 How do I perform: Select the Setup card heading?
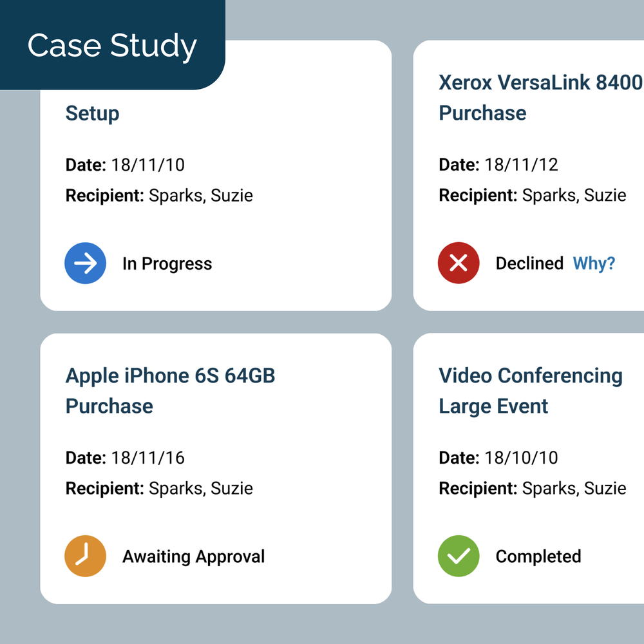click(93, 113)
